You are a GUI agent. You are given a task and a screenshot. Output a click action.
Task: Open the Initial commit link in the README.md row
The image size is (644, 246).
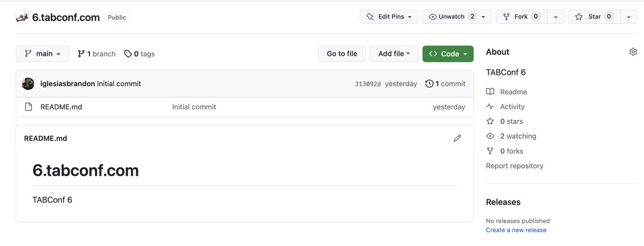pyautogui.click(x=194, y=107)
